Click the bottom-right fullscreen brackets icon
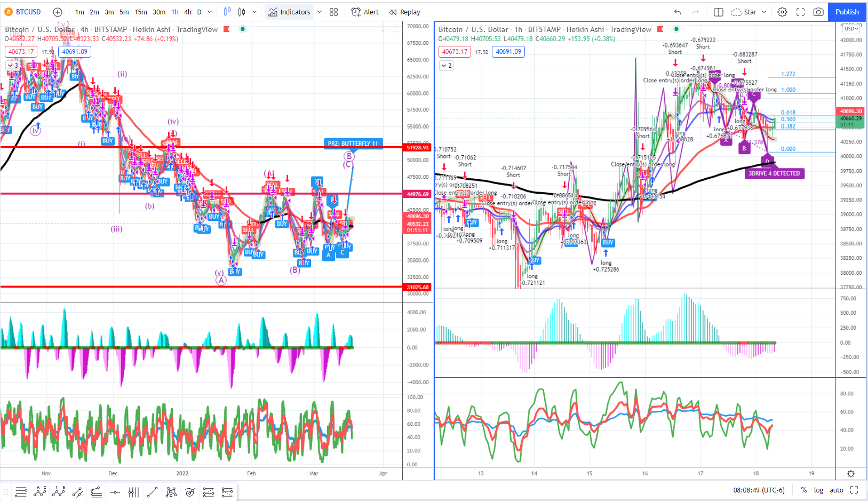 pos(854,490)
